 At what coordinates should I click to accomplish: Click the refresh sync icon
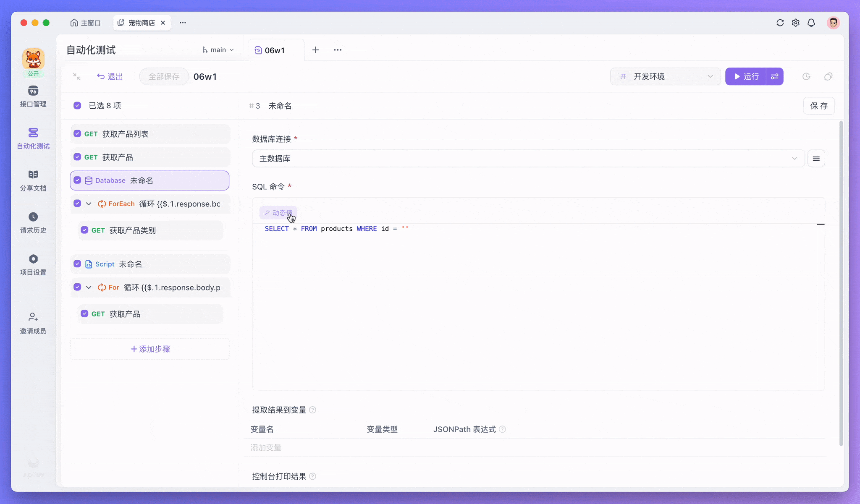(x=780, y=23)
